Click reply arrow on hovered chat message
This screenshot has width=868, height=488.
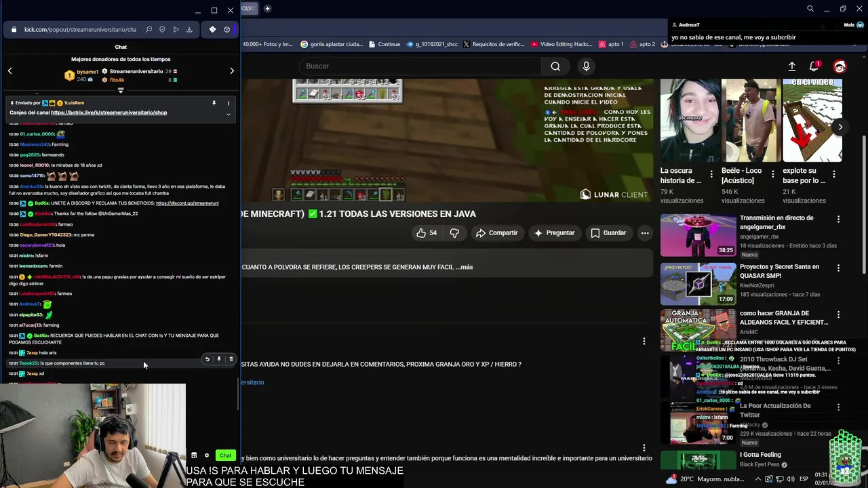tap(208, 359)
